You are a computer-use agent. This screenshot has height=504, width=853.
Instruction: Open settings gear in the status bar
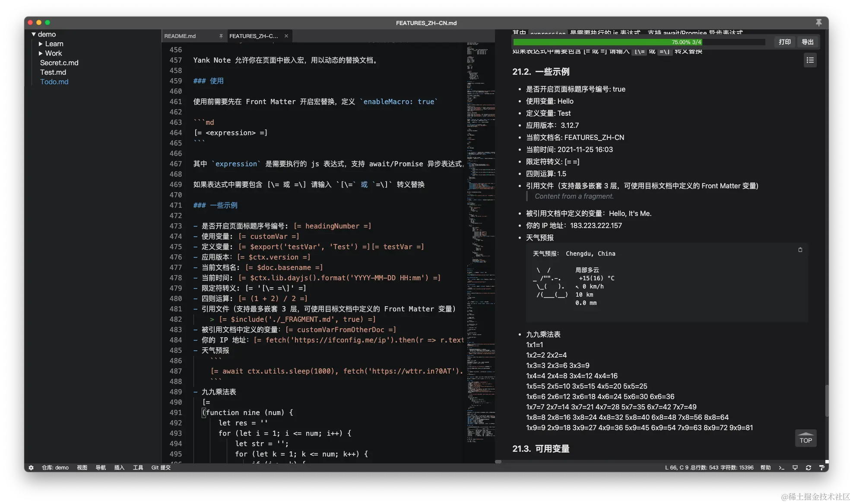pyautogui.click(x=31, y=468)
